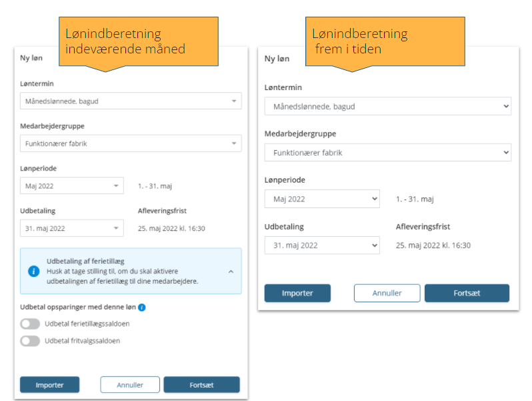
Task: Open Lønperiode Maj 2022 dropdown in left form
Action: [x=72, y=185]
